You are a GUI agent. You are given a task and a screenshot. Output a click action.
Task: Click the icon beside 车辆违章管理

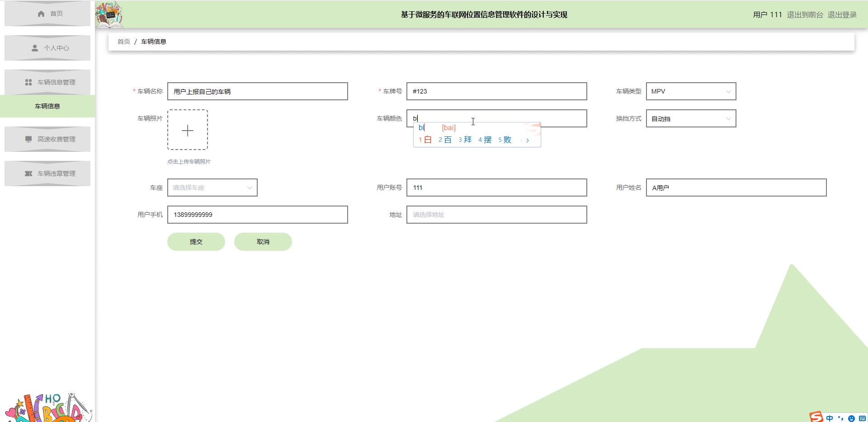tap(28, 173)
